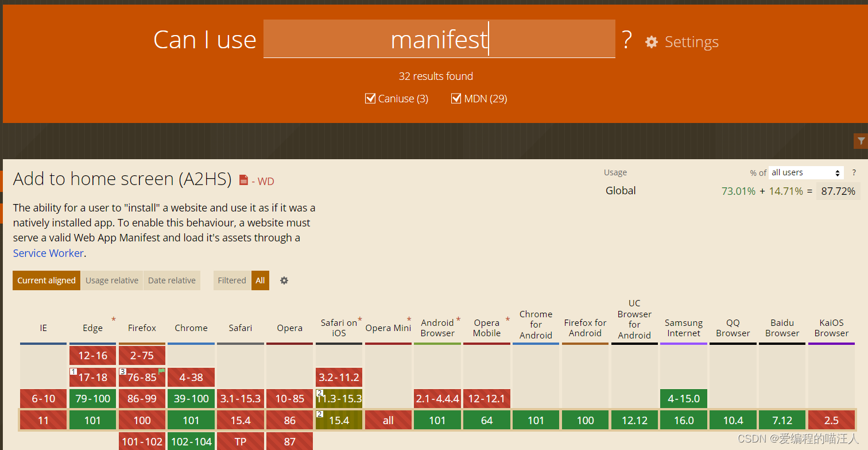Click Safari on iOS column header
Viewport: 868px width, 450px height.
[x=339, y=328]
